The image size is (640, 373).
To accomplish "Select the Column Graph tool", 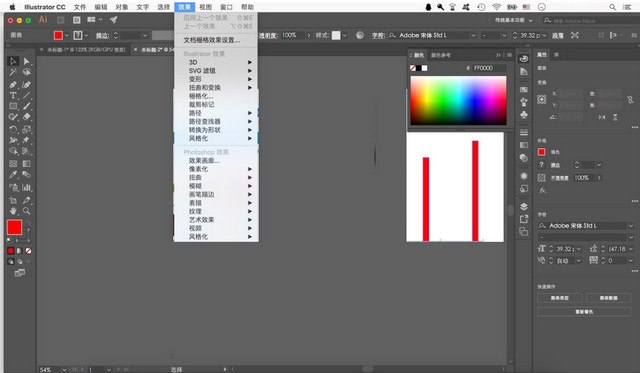I will coord(27,187).
